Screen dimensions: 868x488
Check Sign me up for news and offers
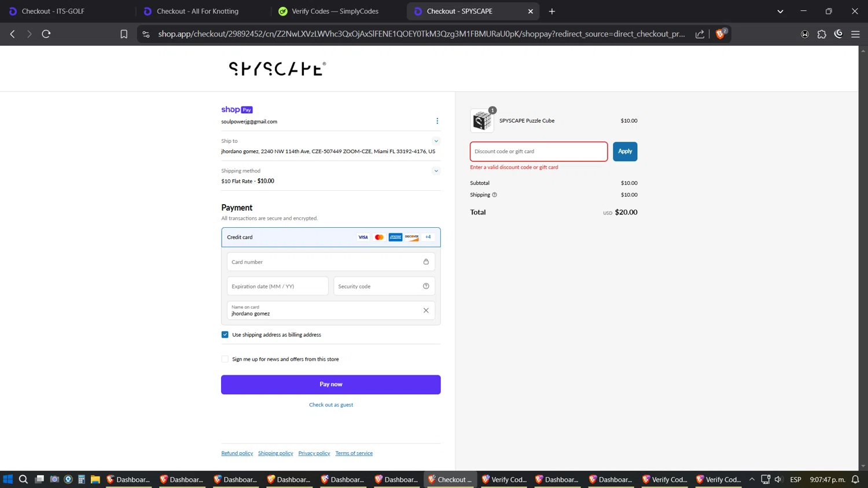225,359
